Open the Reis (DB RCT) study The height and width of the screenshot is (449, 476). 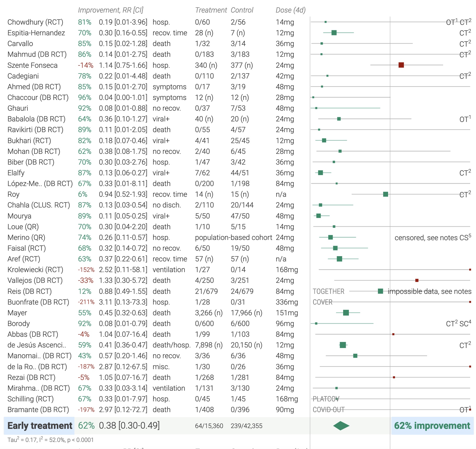pyautogui.click(x=30, y=291)
